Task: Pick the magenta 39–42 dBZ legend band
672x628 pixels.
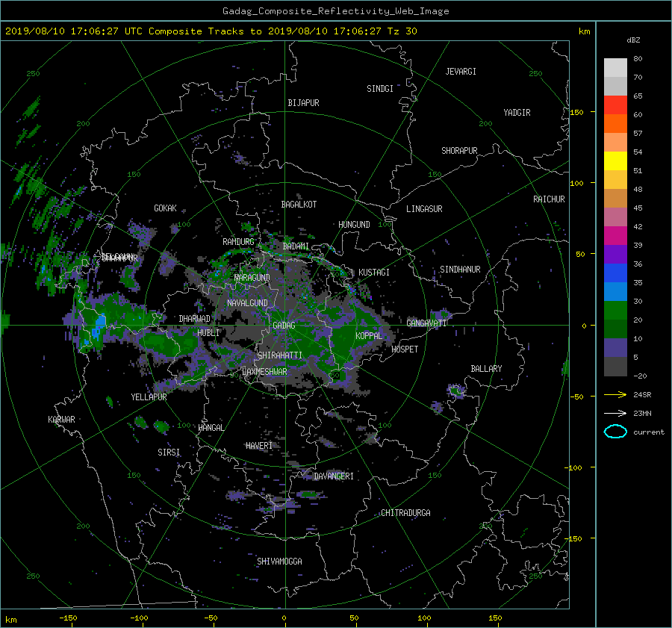Action: click(615, 236)
